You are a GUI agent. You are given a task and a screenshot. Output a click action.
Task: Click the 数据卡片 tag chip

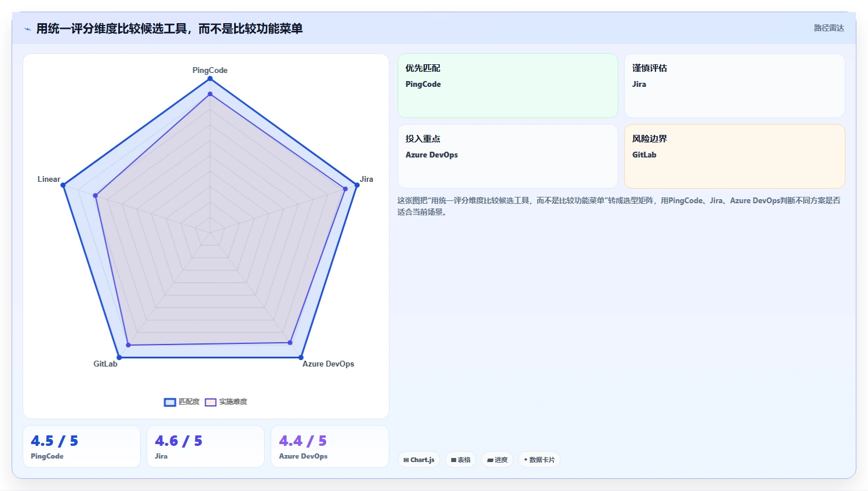pos(539,460)
